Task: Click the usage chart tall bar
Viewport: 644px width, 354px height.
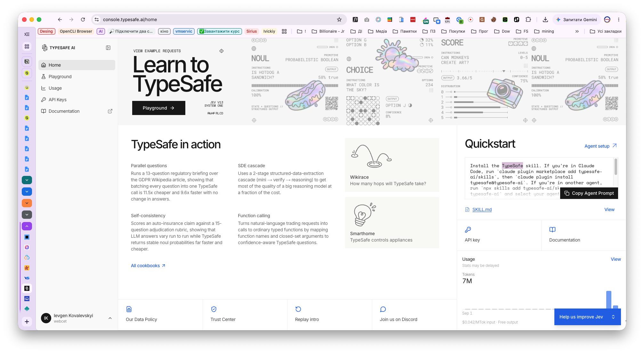Action: (608, 300)
